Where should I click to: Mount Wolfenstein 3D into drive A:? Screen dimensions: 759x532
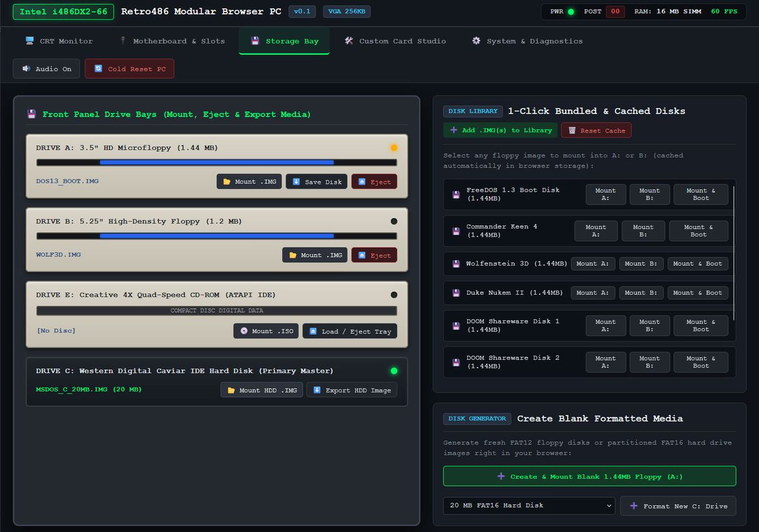click(594, 264)
